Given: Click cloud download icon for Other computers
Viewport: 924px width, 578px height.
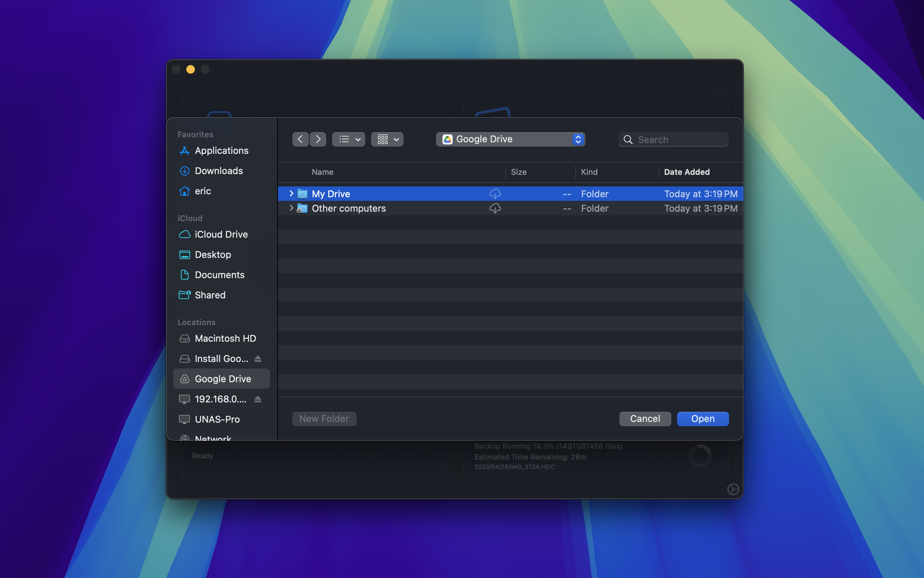Looking at the screenshot, I should click(495, 208).
